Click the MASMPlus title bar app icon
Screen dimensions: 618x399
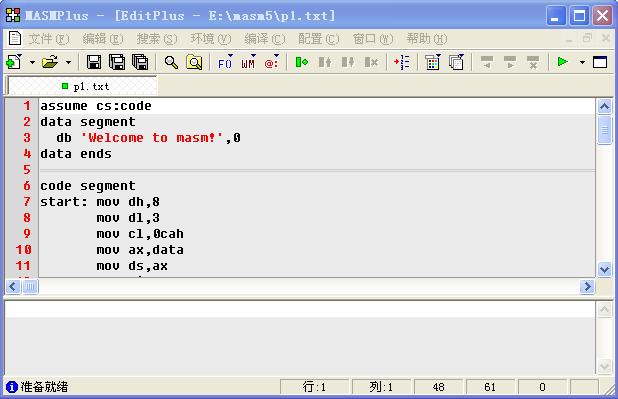point(13,15)
